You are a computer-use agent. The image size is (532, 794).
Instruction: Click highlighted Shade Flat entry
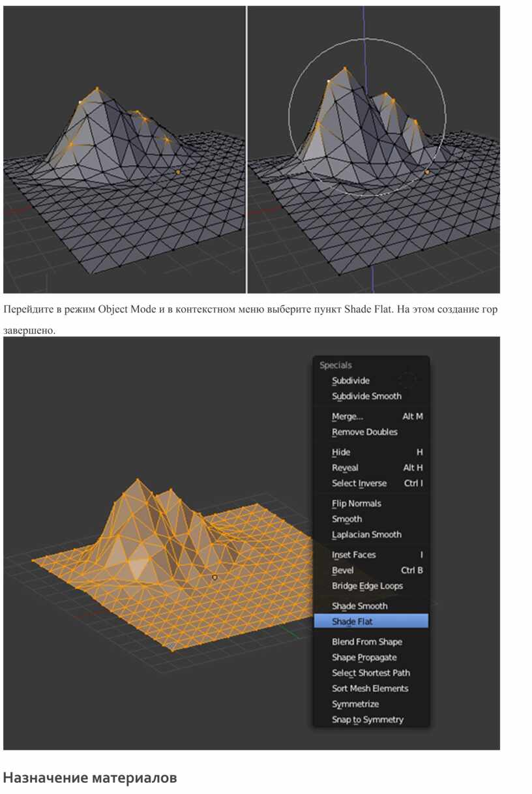(371, 622)
